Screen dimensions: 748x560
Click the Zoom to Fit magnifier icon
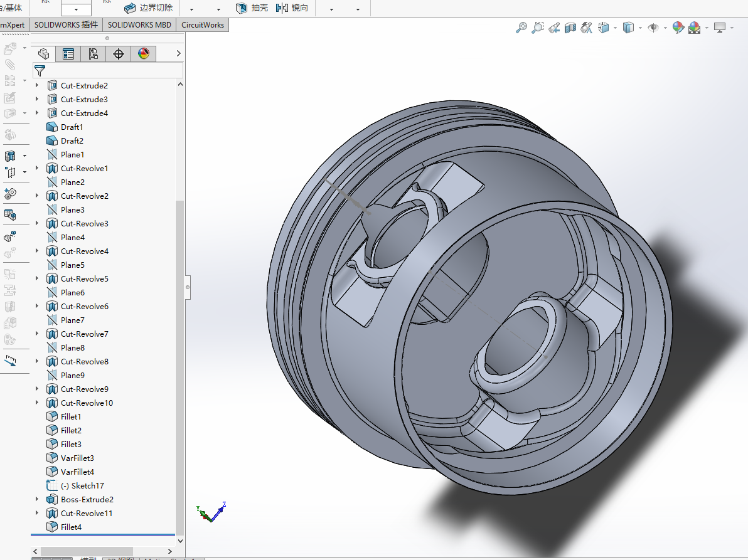(521, 28)
